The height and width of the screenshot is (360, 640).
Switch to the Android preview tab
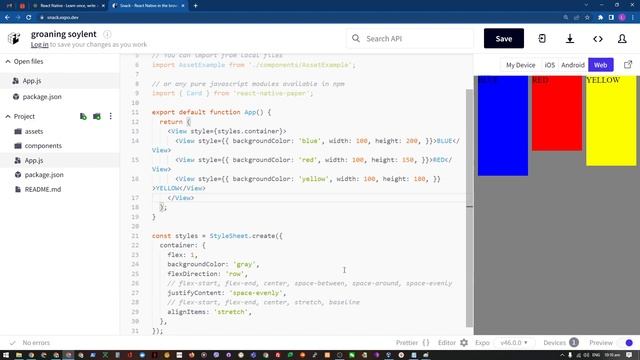coord(573,65)
